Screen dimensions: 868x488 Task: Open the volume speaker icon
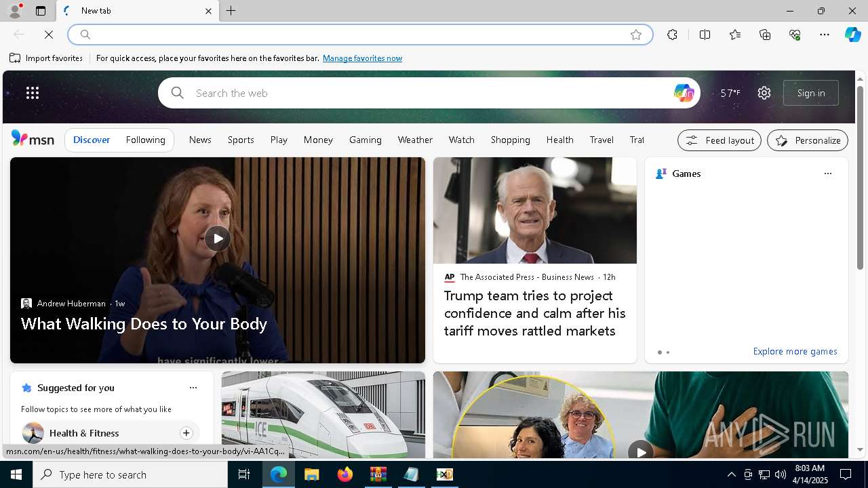[x=780, y=474]
